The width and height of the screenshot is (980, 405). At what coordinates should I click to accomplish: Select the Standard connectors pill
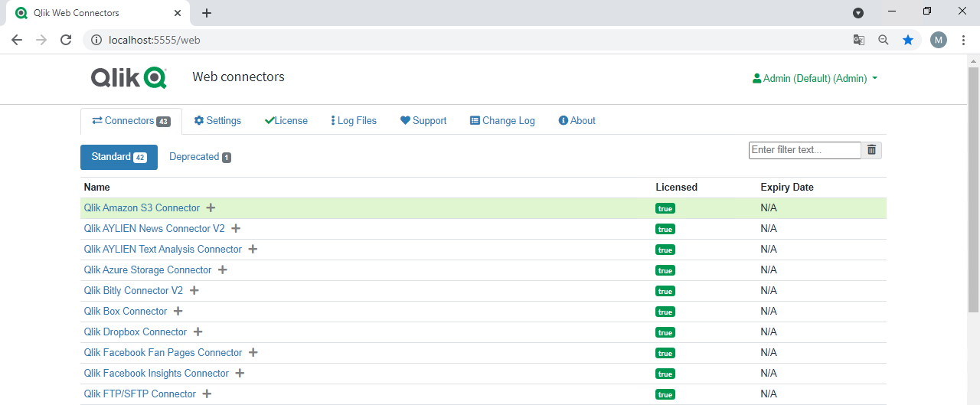point(119,157)
